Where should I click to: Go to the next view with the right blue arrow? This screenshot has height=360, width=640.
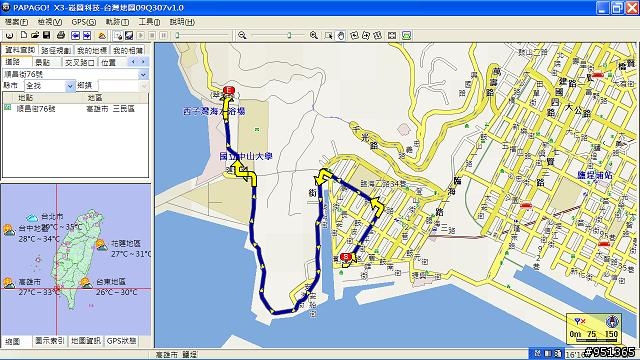coord(87,36)
